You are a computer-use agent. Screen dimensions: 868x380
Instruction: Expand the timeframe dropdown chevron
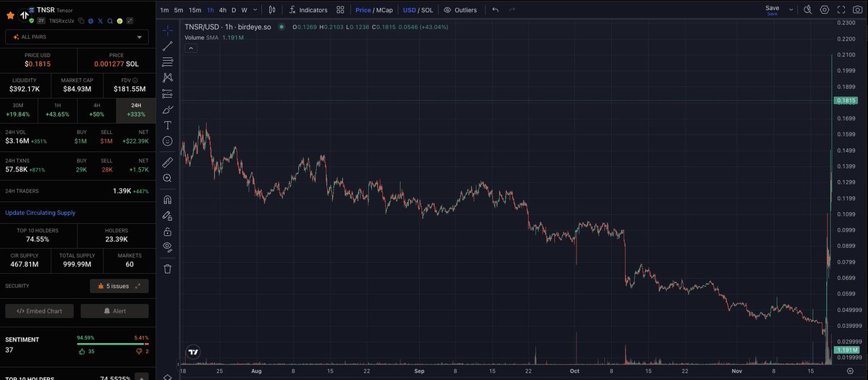pyautogui.click(x=255, y=10)
